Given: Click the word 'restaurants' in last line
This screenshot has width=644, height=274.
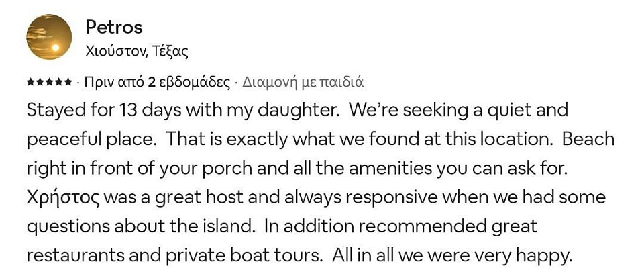Looking at the screenshot, I should click(x=76, y=256).
